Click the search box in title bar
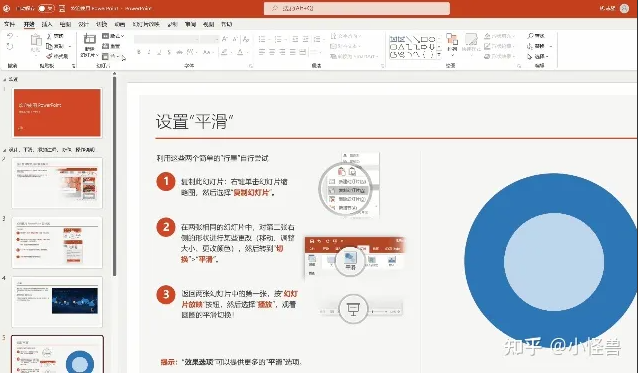This screenshot has width=639, height=373. (357, 8)
